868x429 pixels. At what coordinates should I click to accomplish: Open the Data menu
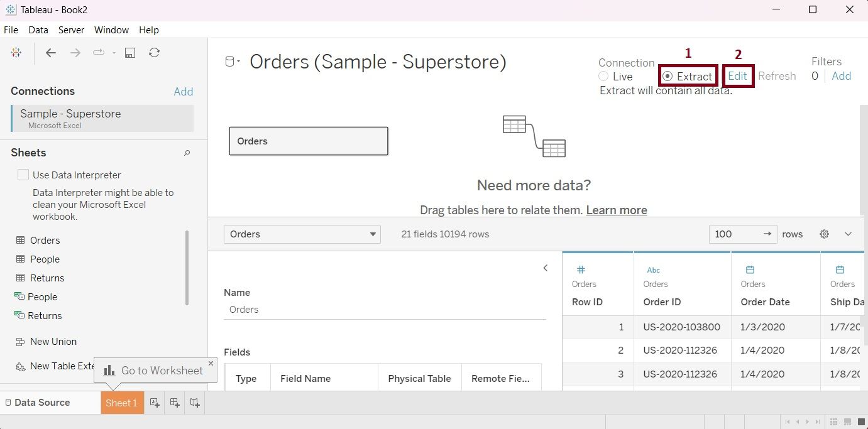coord(38,30)
